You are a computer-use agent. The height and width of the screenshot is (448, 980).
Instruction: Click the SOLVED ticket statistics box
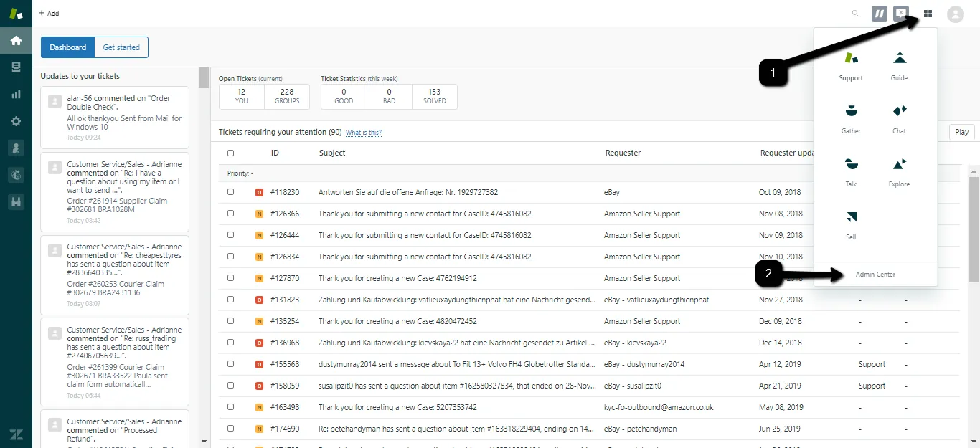[435, 96]
